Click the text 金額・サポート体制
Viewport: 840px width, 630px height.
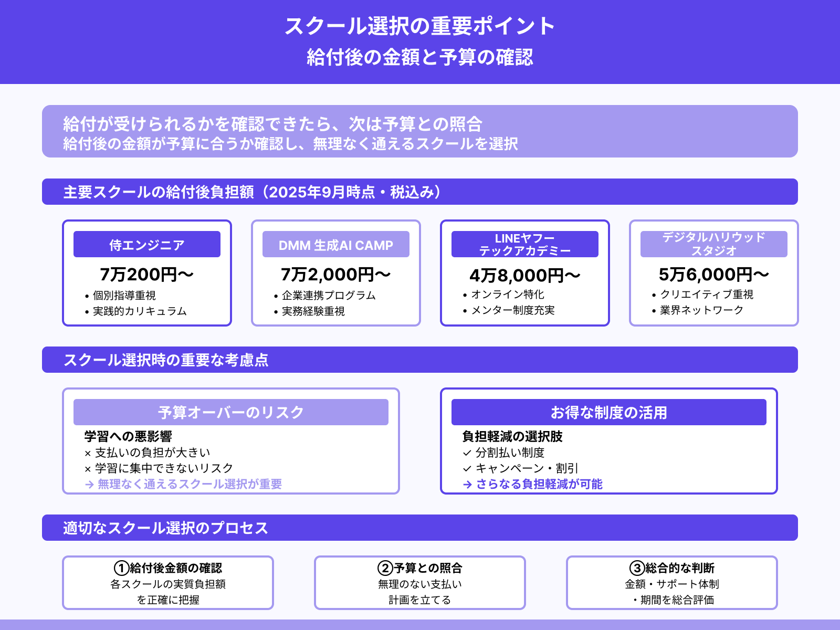point(672,584)
